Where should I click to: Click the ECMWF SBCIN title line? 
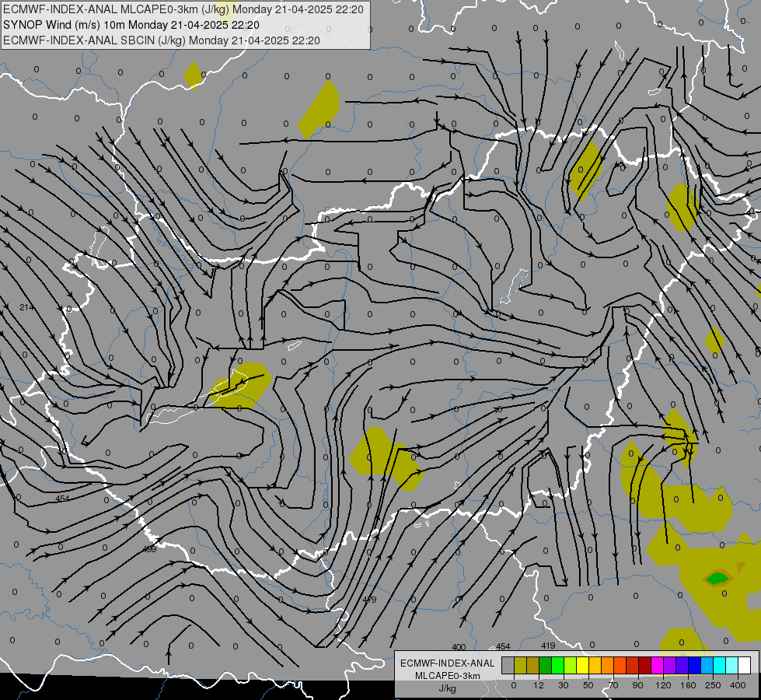coord(162,40)
